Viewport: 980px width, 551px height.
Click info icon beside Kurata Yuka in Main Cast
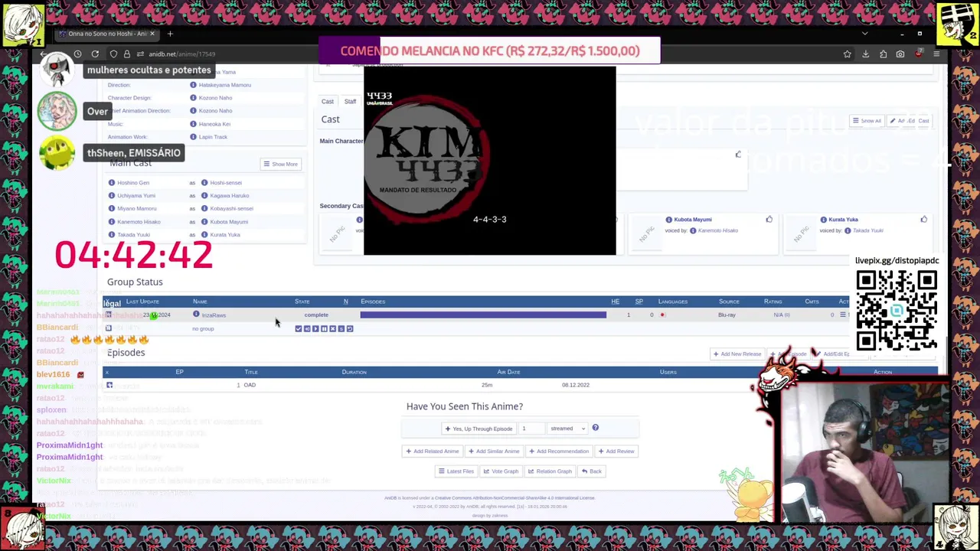click(x=204, y=235)
